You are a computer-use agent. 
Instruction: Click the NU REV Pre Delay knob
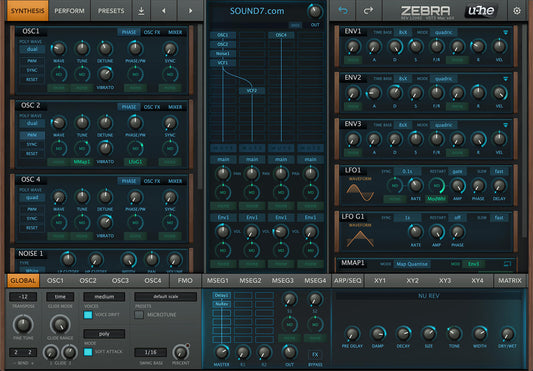click(352, 334)
